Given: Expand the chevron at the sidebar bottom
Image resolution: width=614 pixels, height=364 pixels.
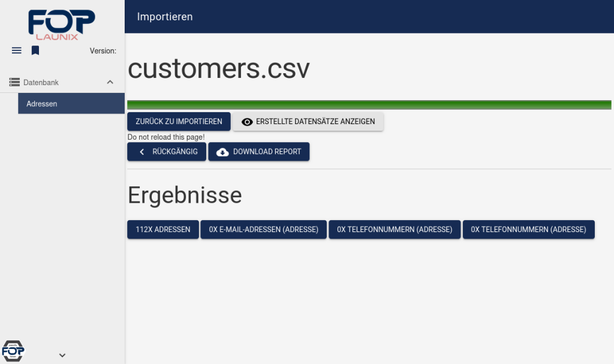Looking at the screenshot, I should (62, 355).
